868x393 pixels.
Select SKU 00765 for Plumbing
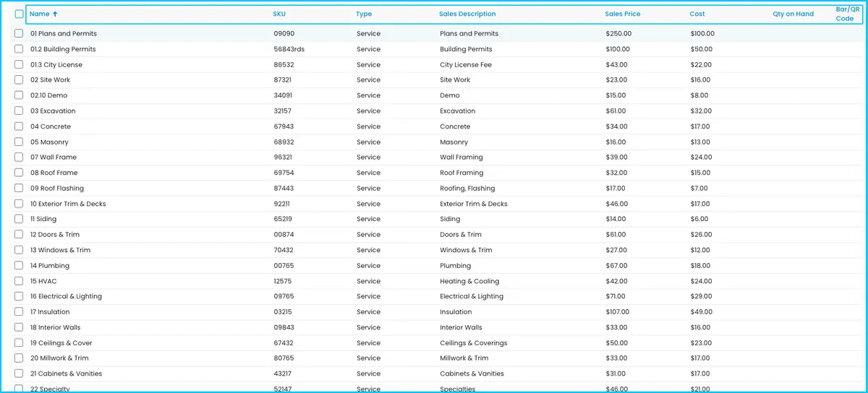tap(284, 265)
